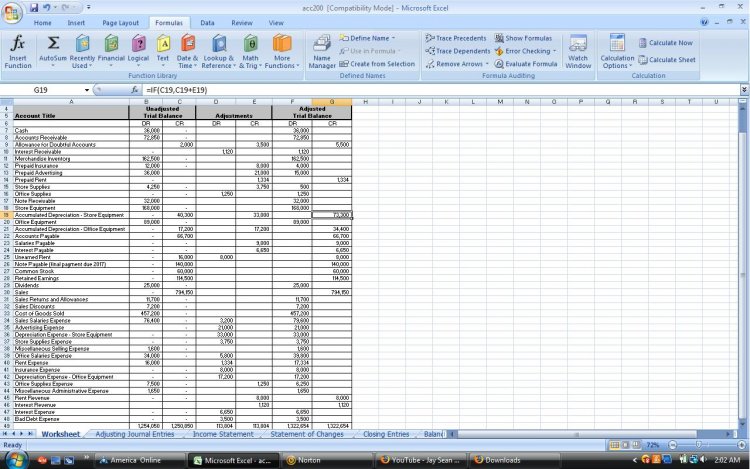Launch the Name Manager
The height and width of the screenshot is (469, 750).
322,50
